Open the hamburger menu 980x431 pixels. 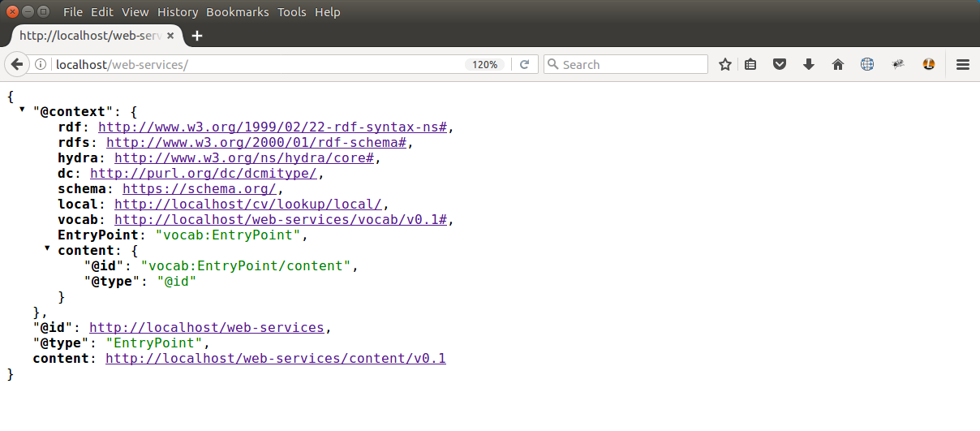(963, 65)
